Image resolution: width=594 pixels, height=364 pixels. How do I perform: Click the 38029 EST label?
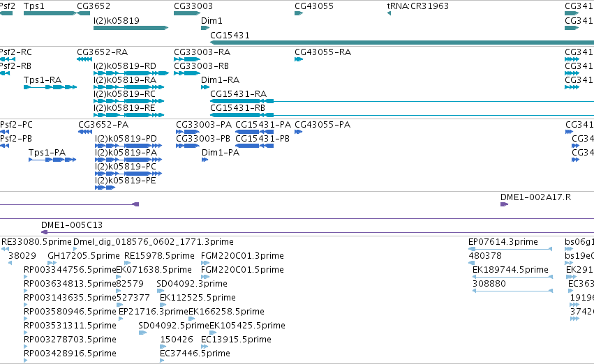pos(22,256)
